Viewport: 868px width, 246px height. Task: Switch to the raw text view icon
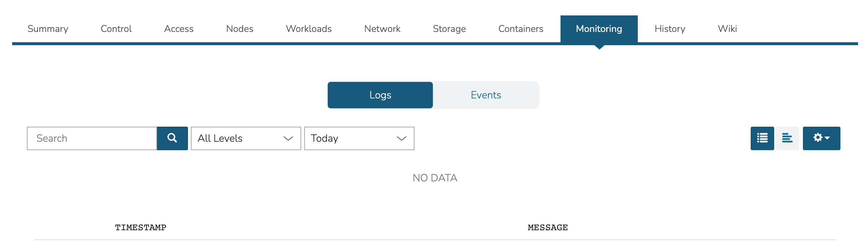point(787,138)
